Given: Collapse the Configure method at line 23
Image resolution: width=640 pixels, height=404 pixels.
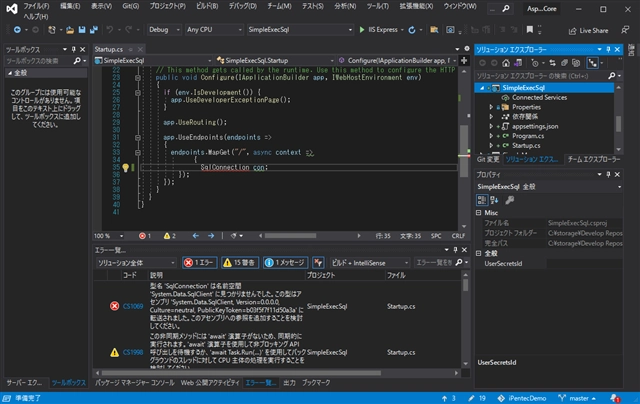Looking at the screenshot, I should point(138,78).
